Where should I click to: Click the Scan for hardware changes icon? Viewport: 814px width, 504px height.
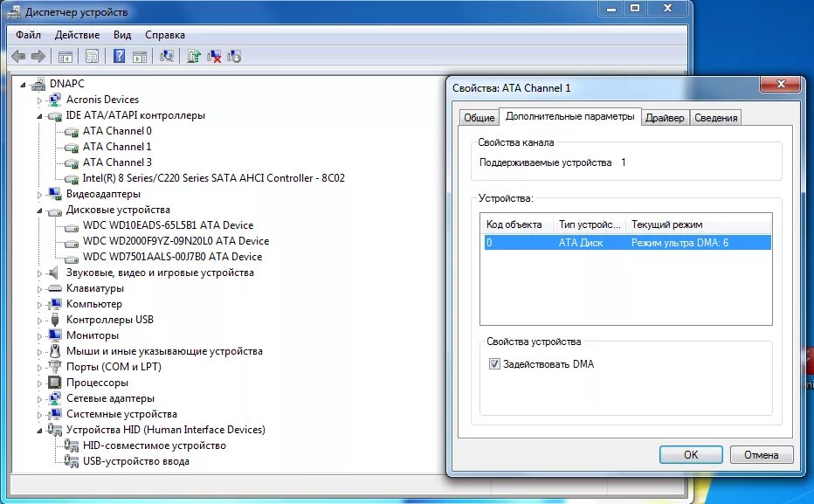167,56
